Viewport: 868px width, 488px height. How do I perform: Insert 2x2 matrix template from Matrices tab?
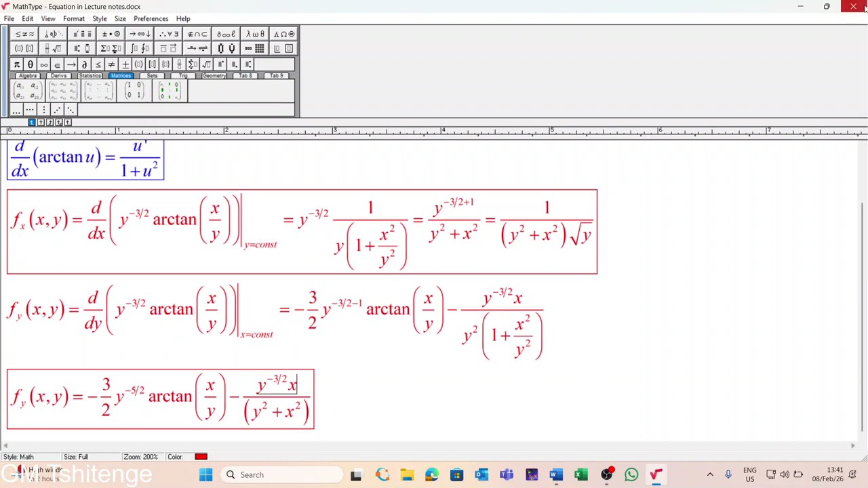pyautogui.click(x=26, y=91)
